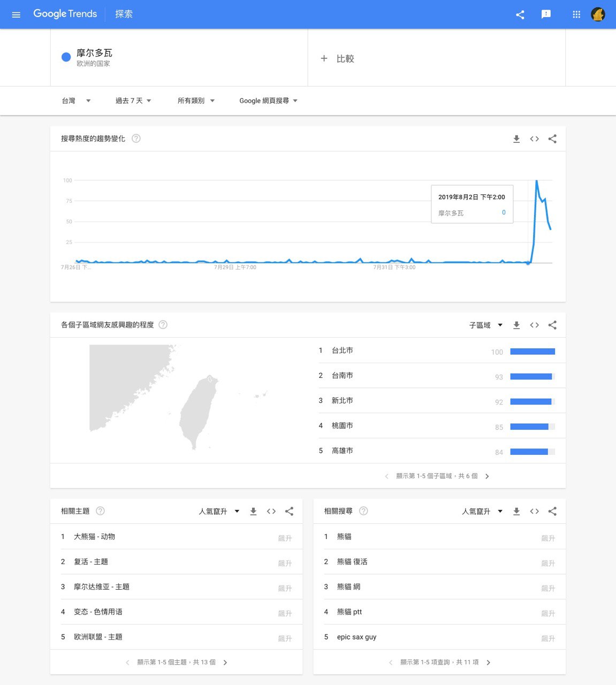Screen dimensions: 616x685
Task: Go to previous page of related topics
Action: tap(127, 663)
